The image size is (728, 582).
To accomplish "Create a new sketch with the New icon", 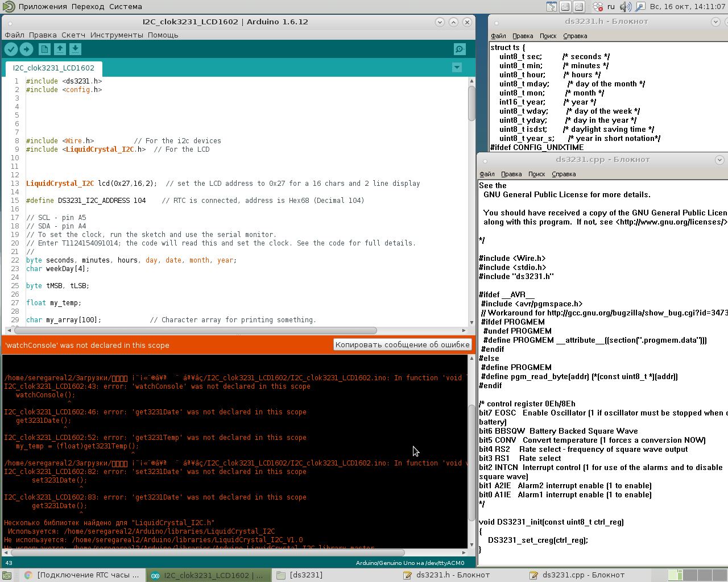I will click(44, 49).
